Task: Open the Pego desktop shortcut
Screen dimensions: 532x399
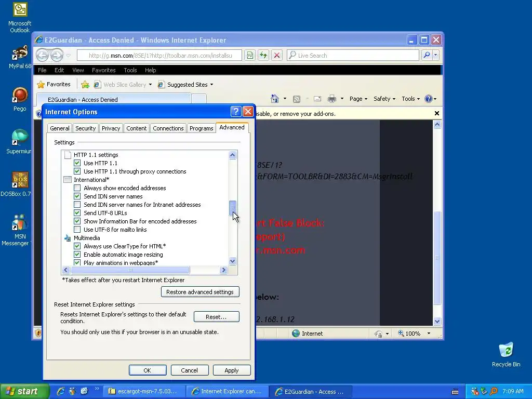Action: pyautogui.click(x=20, y=99)
